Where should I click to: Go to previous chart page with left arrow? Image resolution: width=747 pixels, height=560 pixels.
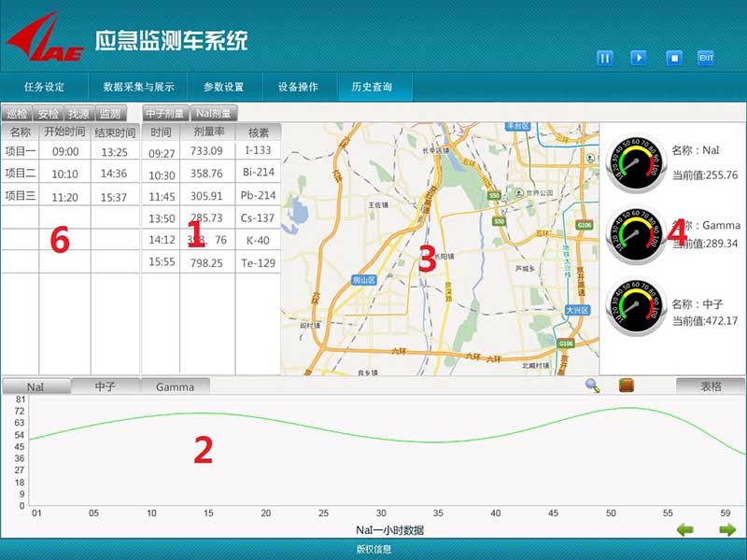[685, 529]
